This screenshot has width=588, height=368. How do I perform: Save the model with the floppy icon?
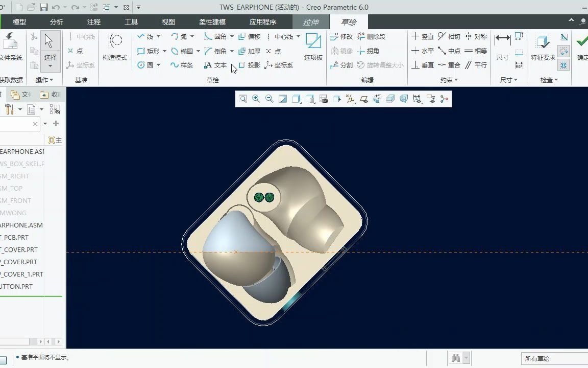click(x=43, y=7)
